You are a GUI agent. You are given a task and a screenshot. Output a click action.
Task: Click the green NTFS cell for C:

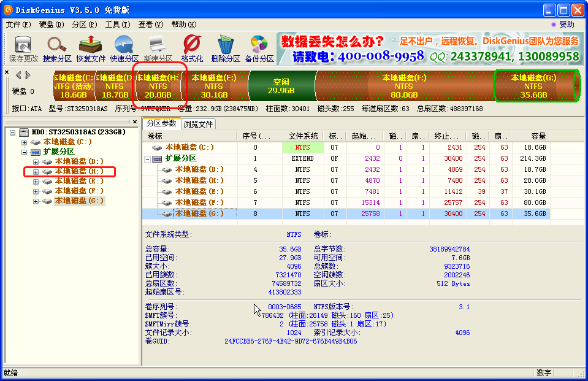click(303, 147)
